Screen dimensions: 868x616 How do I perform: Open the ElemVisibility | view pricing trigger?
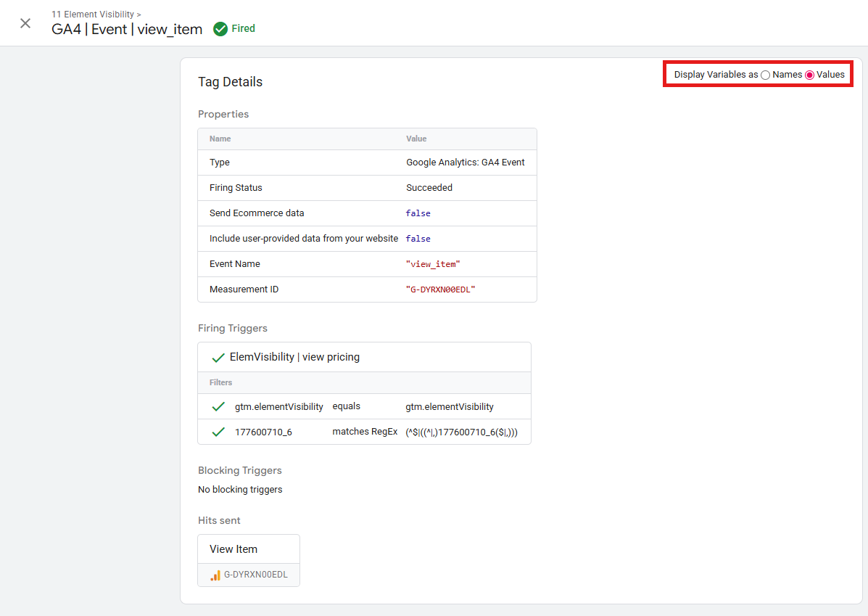coord(294,357)
